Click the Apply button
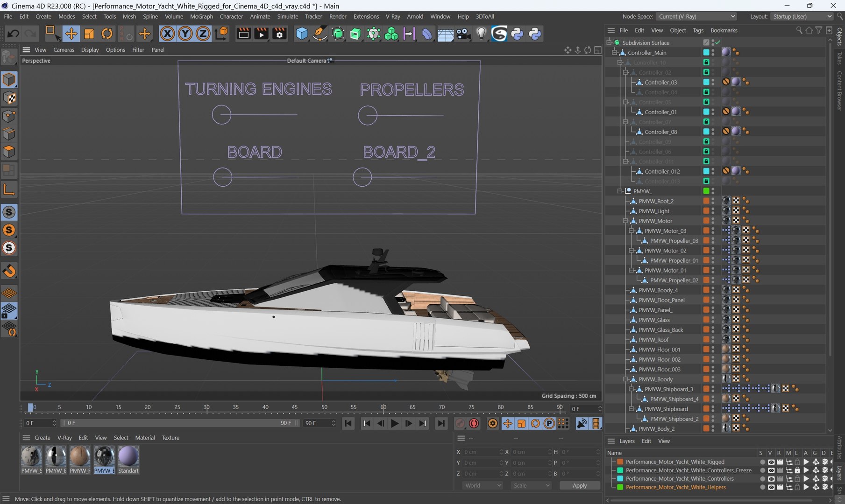The image size is (845, 504). [580, 485]
